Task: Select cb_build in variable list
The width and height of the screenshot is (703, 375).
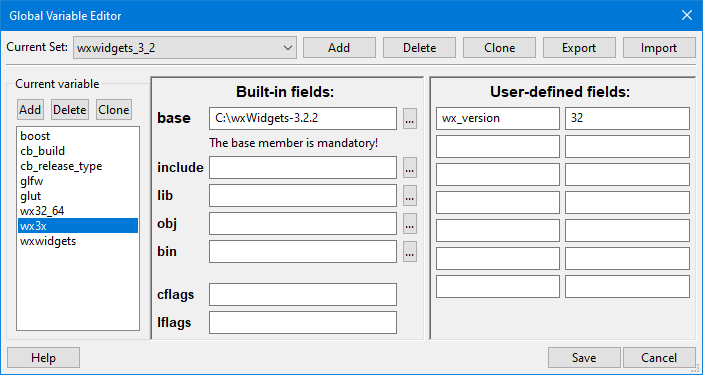Action: tap(78, 151)
